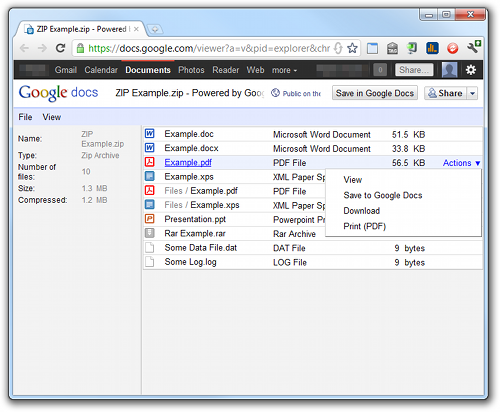
Task: Open the View menu
Action: [52, 117]
